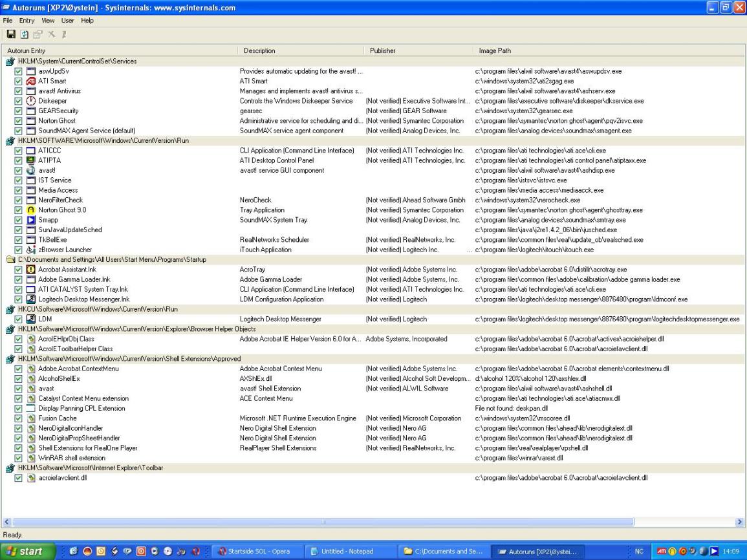The height and width of the screenshot is (560, 747).
Task: Select the "IST Service" entry name
Action: [55, 180]
